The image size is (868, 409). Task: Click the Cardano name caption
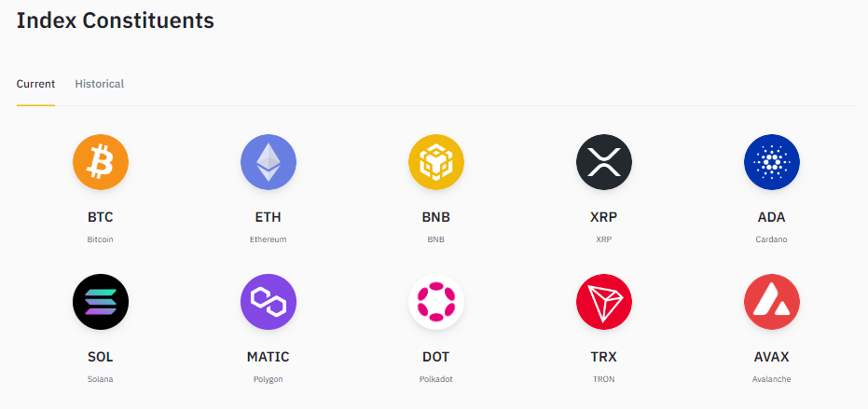(x=771, y=239)
